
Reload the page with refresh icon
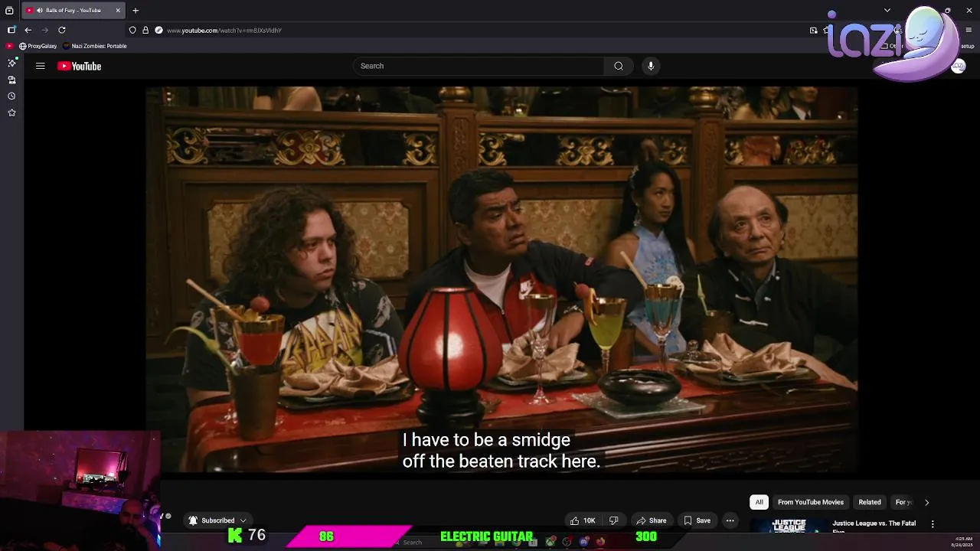coord(62,30)
